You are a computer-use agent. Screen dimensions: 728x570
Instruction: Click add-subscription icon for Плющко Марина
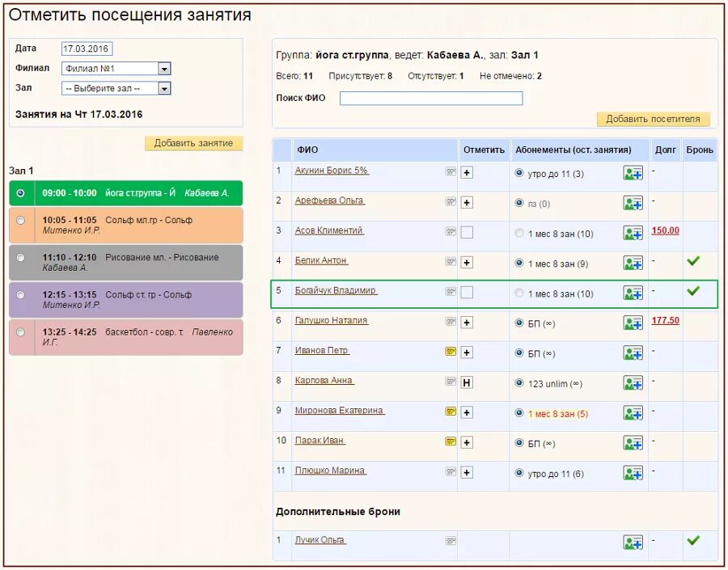[633, 473]
